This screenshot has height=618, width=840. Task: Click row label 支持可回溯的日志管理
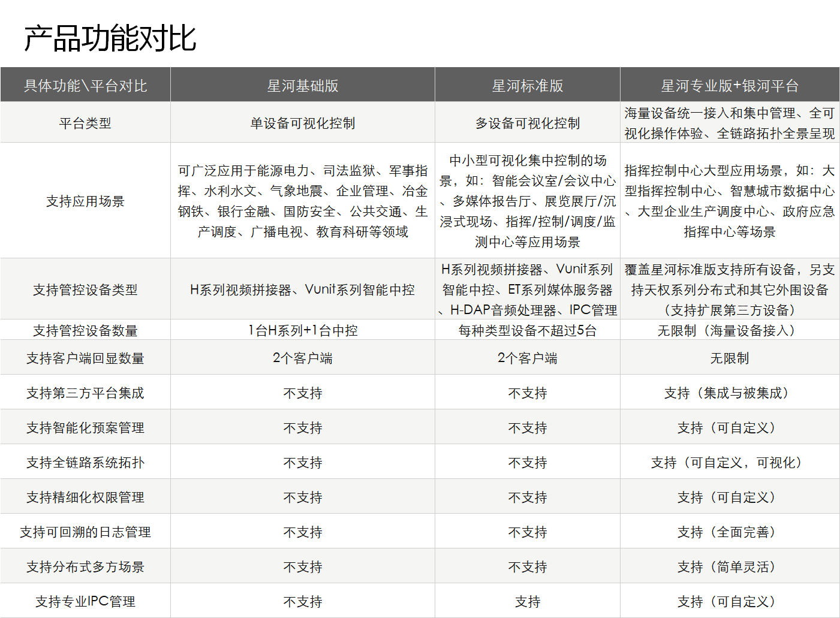click(x=85, y=532)
